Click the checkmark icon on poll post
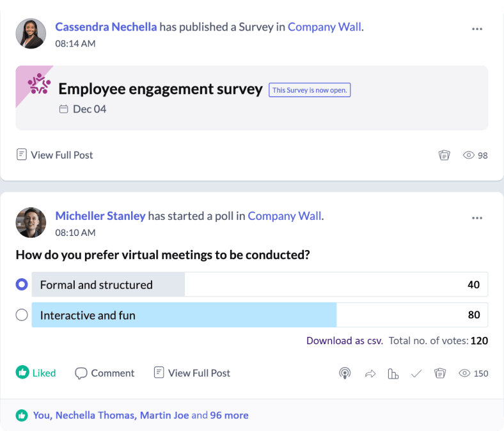Viewport: 504px width, 431px height. pyautogui.click(x=416, y=373)
